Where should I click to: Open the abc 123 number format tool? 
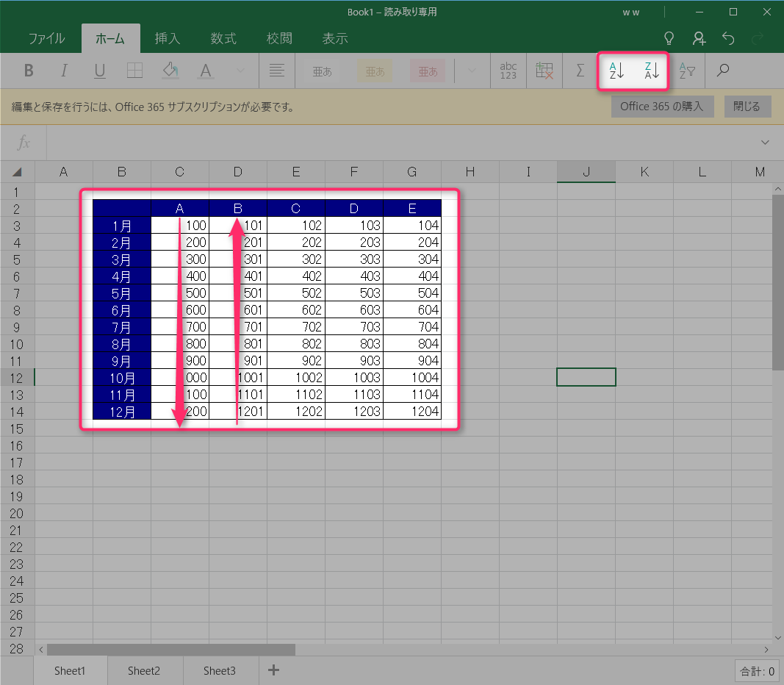[x=508, y=71]
